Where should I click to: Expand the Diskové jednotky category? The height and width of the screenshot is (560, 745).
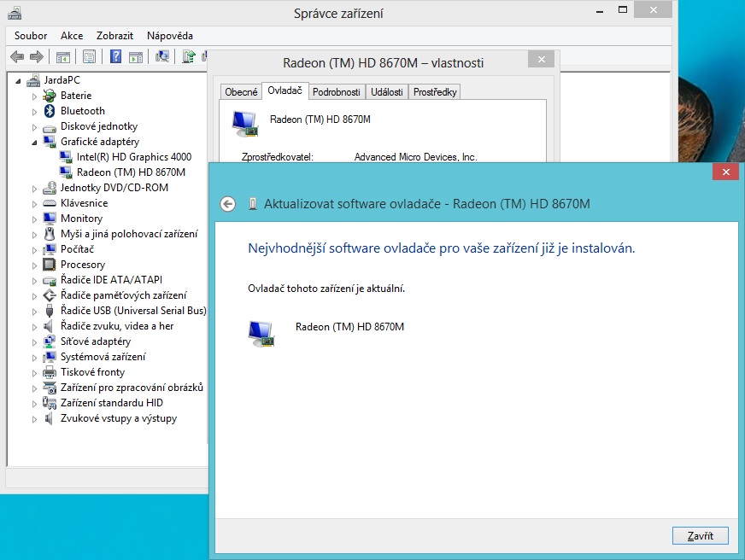[34, 127]
